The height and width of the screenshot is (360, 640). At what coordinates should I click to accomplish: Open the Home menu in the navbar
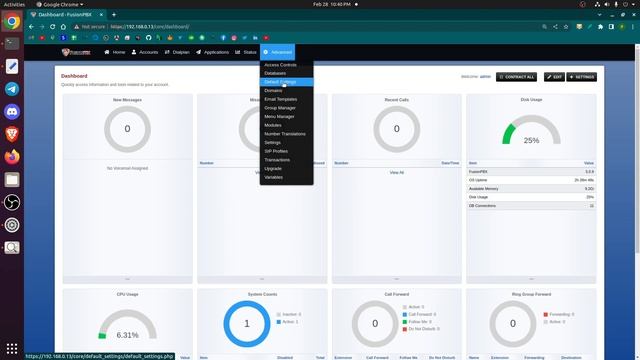[x=115, y=52]
